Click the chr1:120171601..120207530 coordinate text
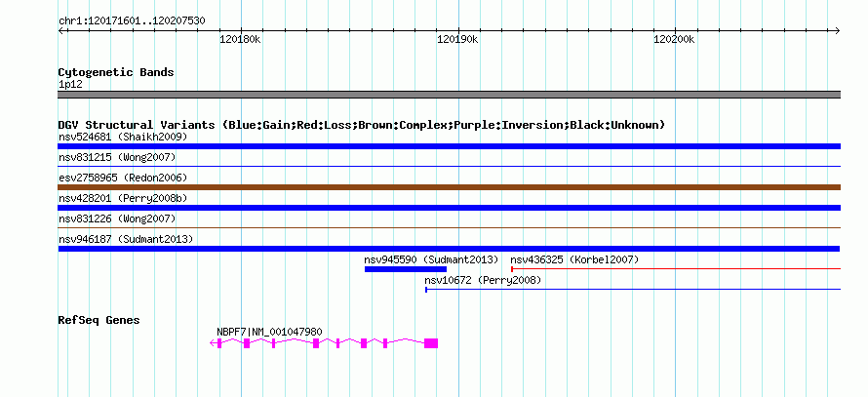The height and width of the screenshot is (397, 868). pos(132,21)
